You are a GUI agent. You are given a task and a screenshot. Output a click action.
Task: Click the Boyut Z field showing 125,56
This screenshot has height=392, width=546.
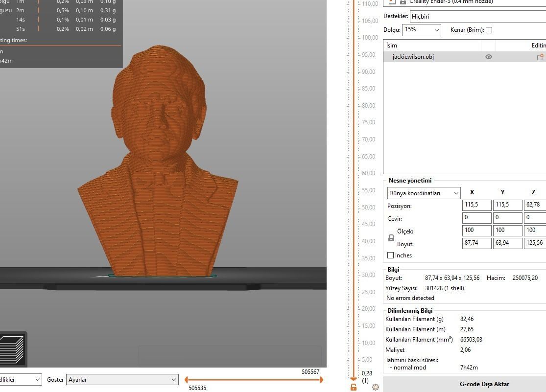(535, 243)
